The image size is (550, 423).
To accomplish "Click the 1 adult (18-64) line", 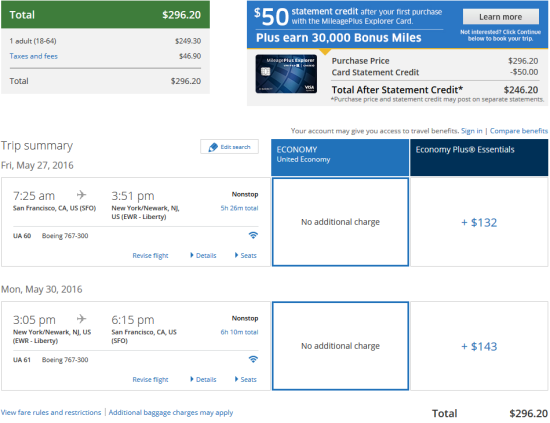I will pos(105,41).
